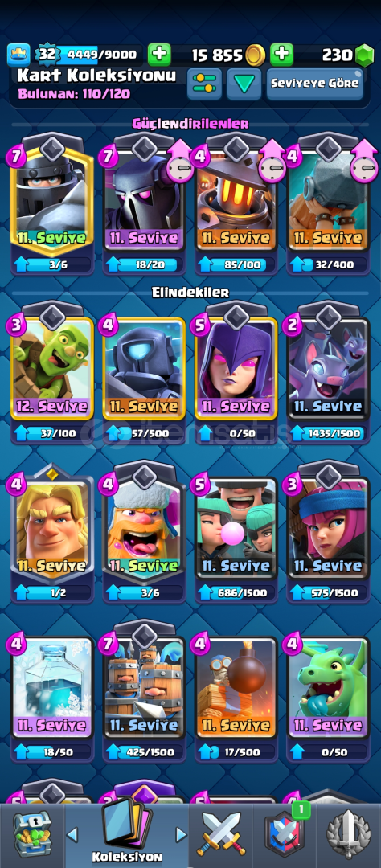Image resolution: width=381 pixels, height=868 pixels.
Task: Tap the blue crown icon at top left
Action: (x=18, y=55)
